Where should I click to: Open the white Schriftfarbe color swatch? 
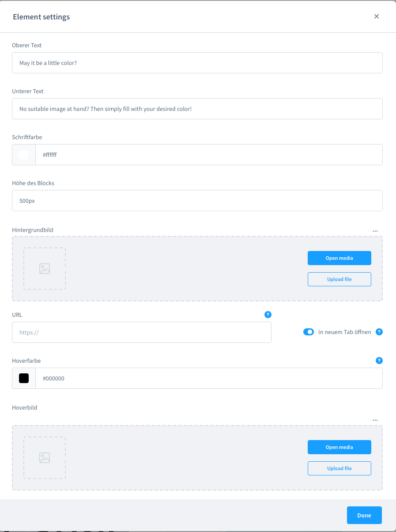tap(24, 155)
